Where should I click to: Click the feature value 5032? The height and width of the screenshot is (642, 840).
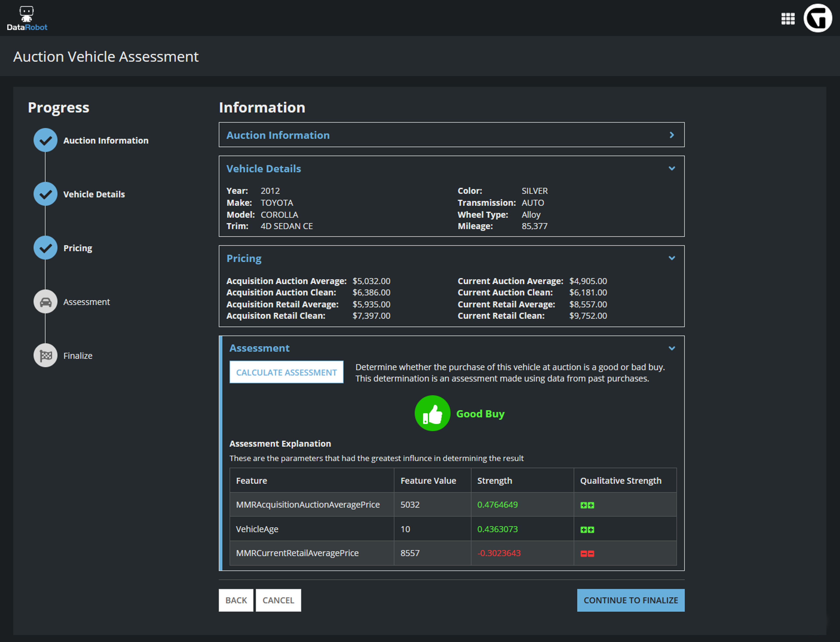coord(410,505)
